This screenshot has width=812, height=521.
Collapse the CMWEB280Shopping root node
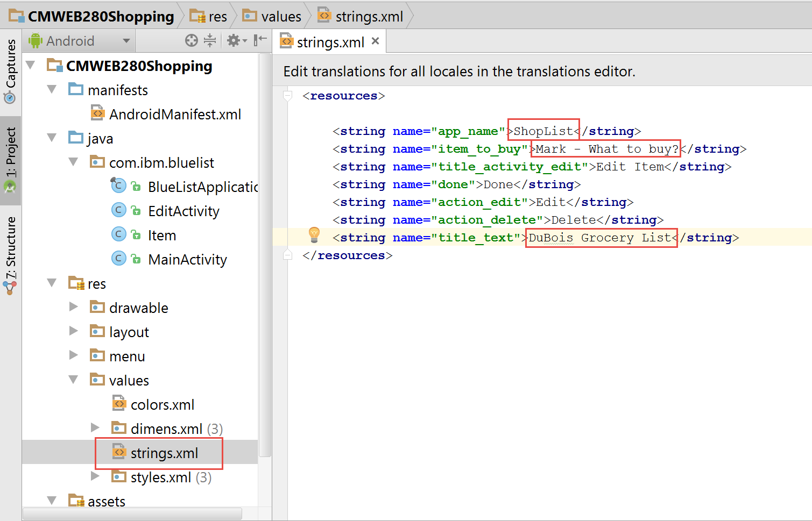pyautogui.click(x=31, y=66)
